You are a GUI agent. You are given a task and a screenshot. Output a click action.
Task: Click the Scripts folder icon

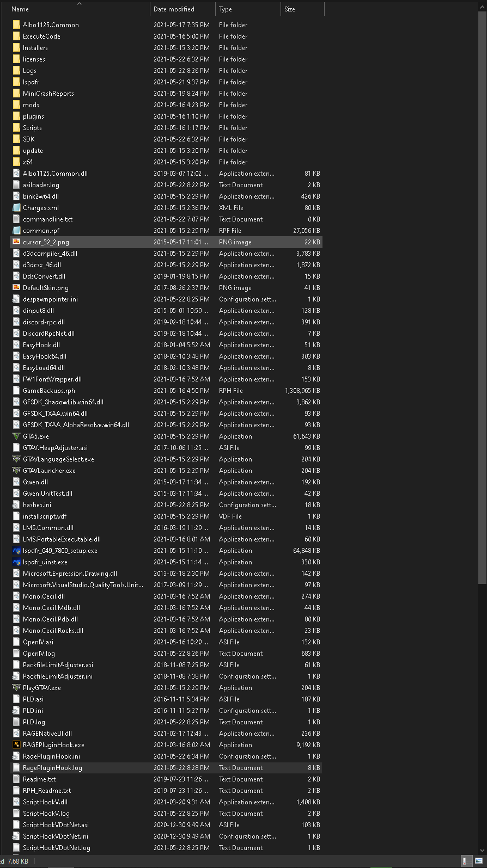pos(16,128)
